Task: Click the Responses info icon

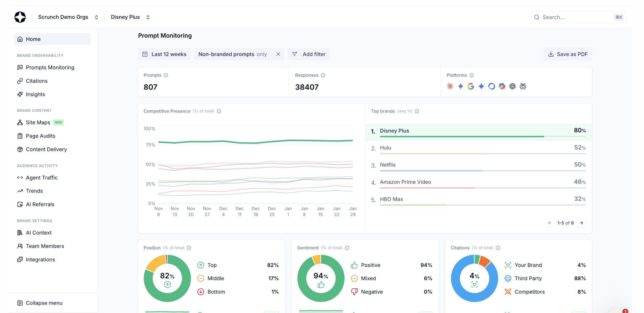Action: point(323,75)
